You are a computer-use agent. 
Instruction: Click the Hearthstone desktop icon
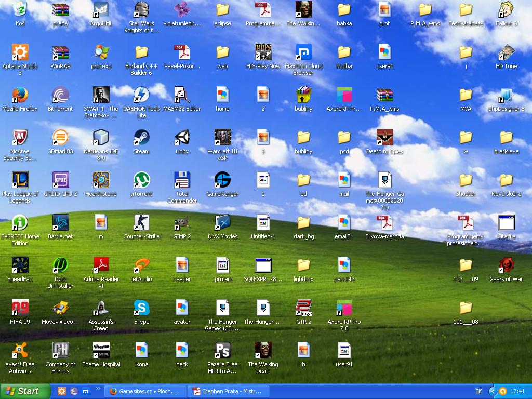point(101,181)
